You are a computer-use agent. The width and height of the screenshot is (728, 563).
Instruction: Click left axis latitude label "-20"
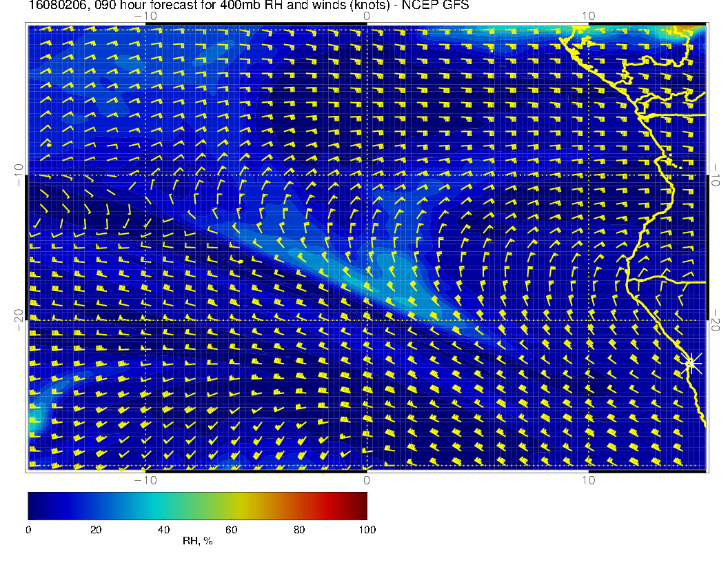point(19,320)
